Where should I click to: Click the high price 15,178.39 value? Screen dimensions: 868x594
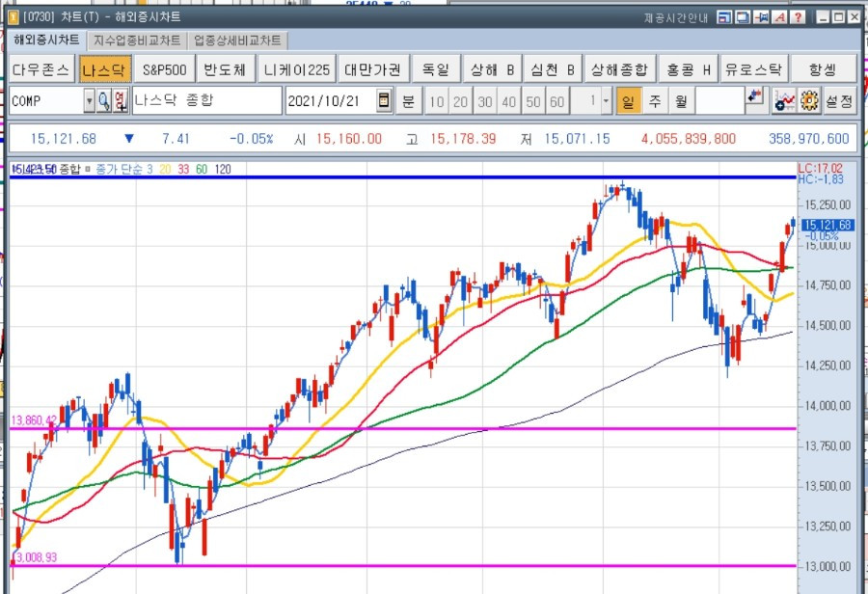click(x=463, y=139)
